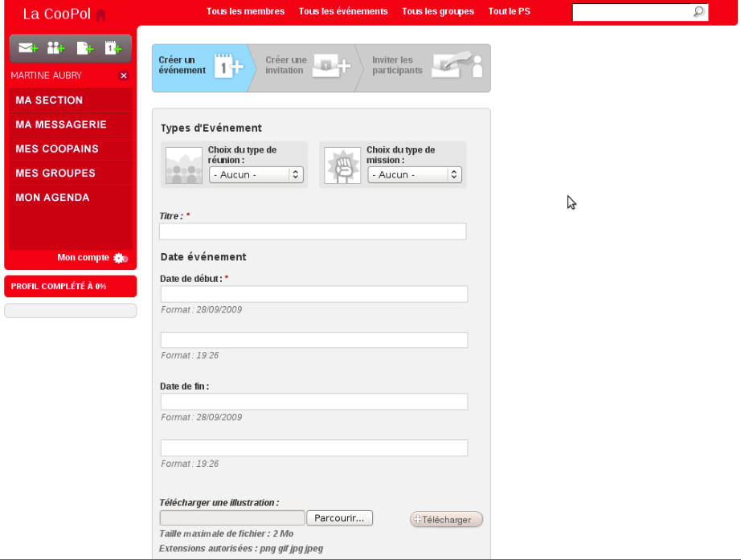741x560 pixels.
Task: Click the new document icon in sidebar
Action: [85, 48]
